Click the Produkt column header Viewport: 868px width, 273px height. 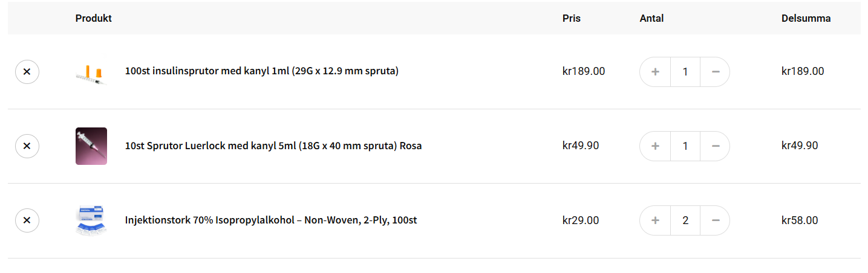(93, 18)
